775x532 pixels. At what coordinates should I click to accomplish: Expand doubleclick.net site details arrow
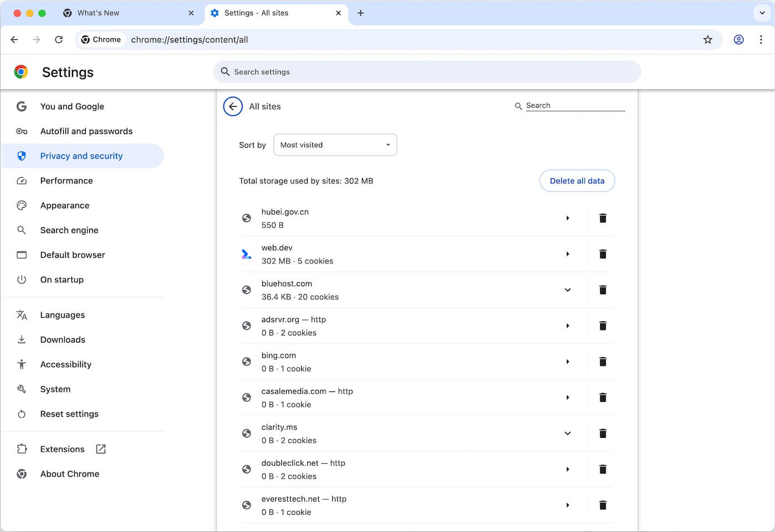(x=567, y=469)
